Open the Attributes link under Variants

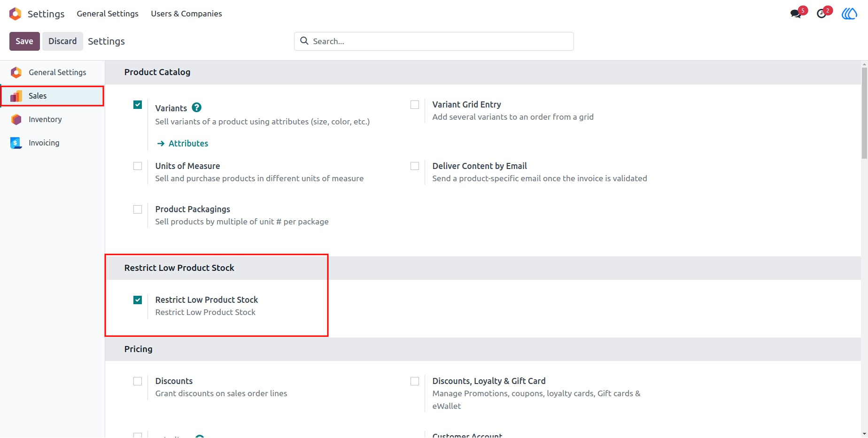pyautogui.click(x=188, y=144)
